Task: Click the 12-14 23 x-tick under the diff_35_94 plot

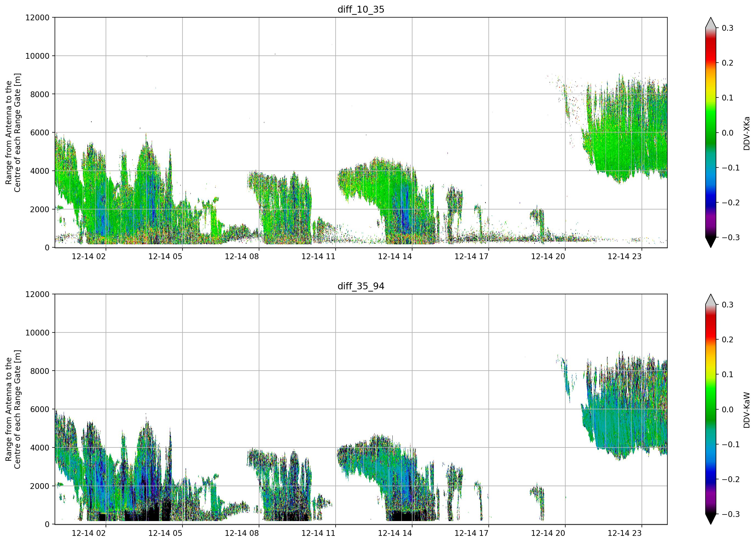Action: (625, 533)
